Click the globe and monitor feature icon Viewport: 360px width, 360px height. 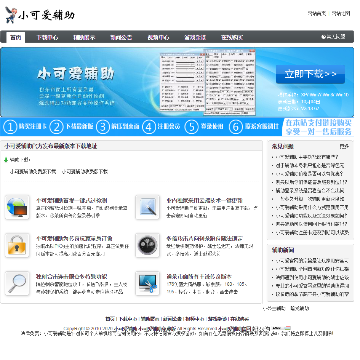pos(17,207)
